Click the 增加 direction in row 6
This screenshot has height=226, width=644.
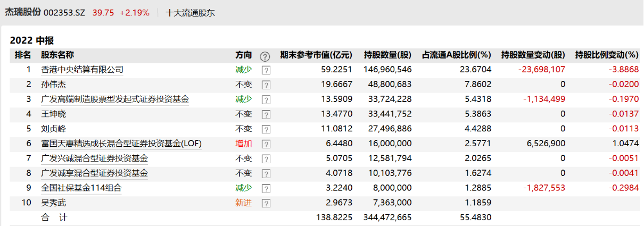tap(244, 144)
